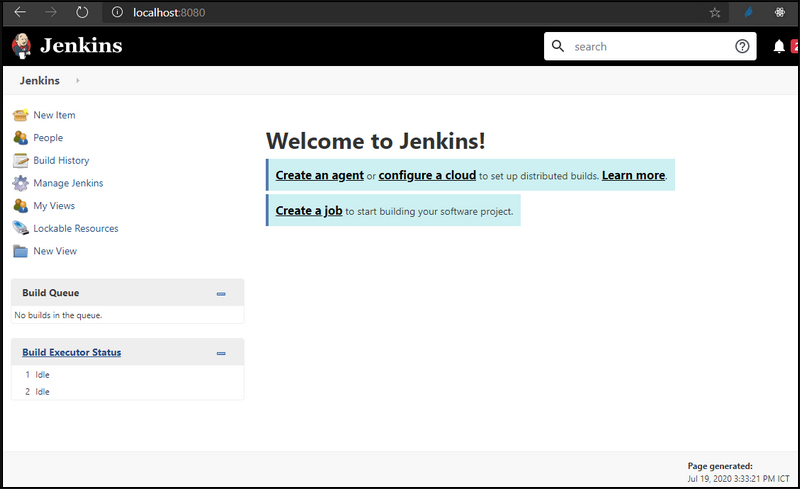Click the 'Welcome to Jenkins!' heading
This screenshot has height=489, width=800.
tap(376, 141)
